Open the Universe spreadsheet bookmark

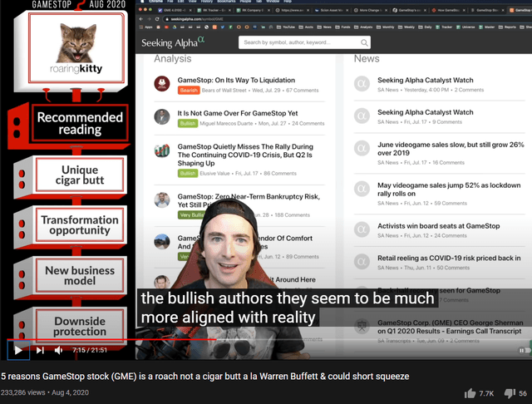pos(465,27)
